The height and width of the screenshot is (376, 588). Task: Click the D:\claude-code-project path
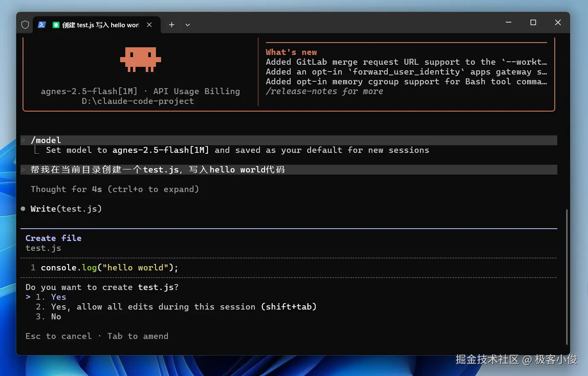point(138,101)
